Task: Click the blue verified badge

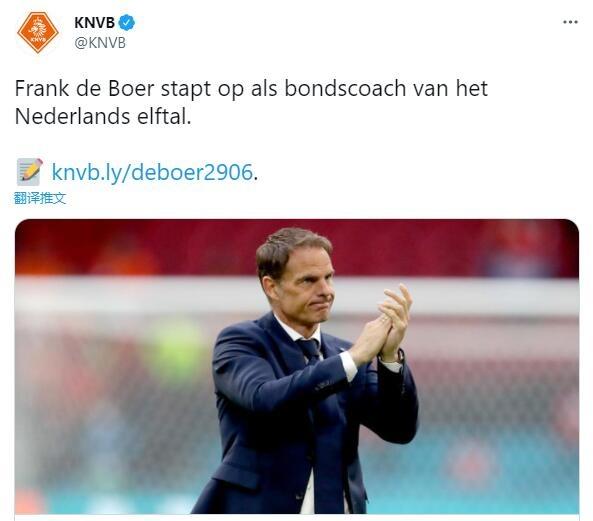Action: pyautogui.click(x=127, y=23)
